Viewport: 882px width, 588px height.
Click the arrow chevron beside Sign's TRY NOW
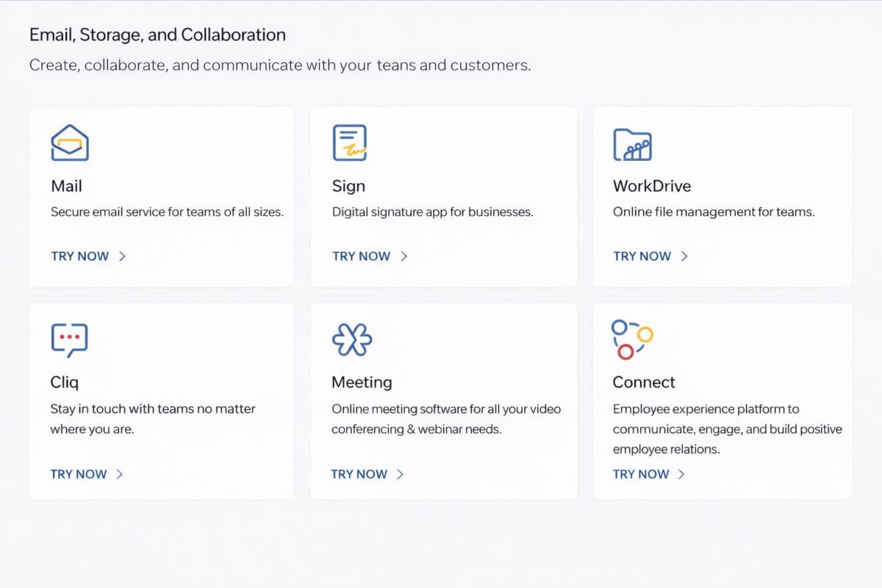pos(404,256)
